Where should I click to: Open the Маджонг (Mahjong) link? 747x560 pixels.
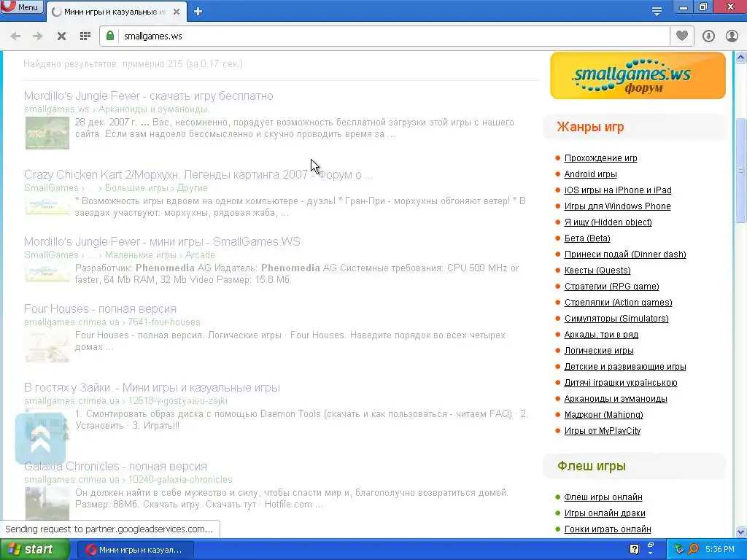tap(603, 415)
